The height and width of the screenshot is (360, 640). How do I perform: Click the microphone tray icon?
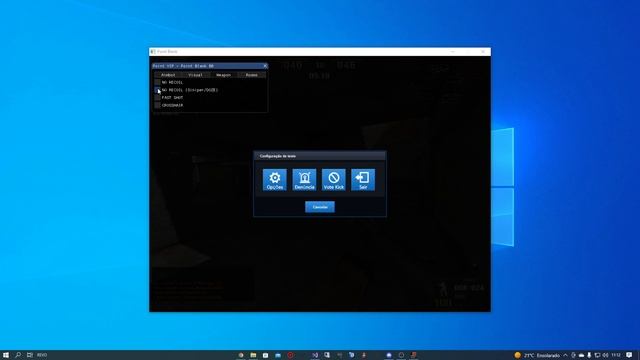pyautogui.click(x=589, y=355)
